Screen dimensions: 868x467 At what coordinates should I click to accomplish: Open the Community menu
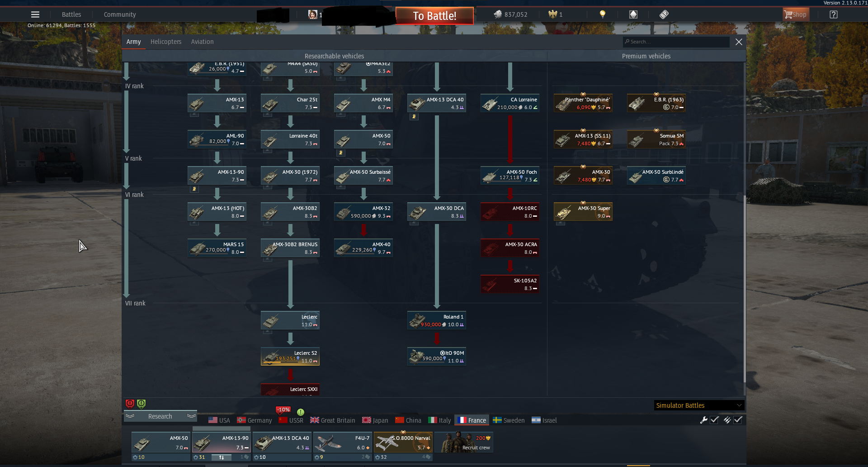pos(120,14)
